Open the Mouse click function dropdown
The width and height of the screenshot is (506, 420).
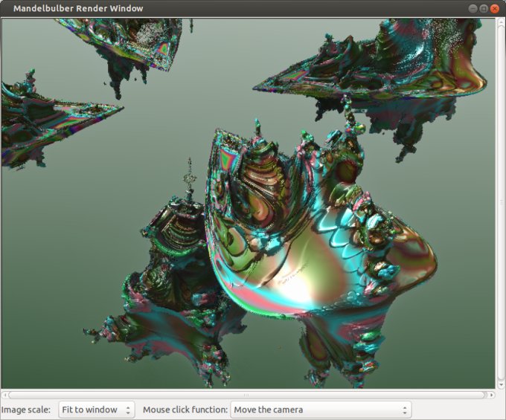[x=320, y=410]
